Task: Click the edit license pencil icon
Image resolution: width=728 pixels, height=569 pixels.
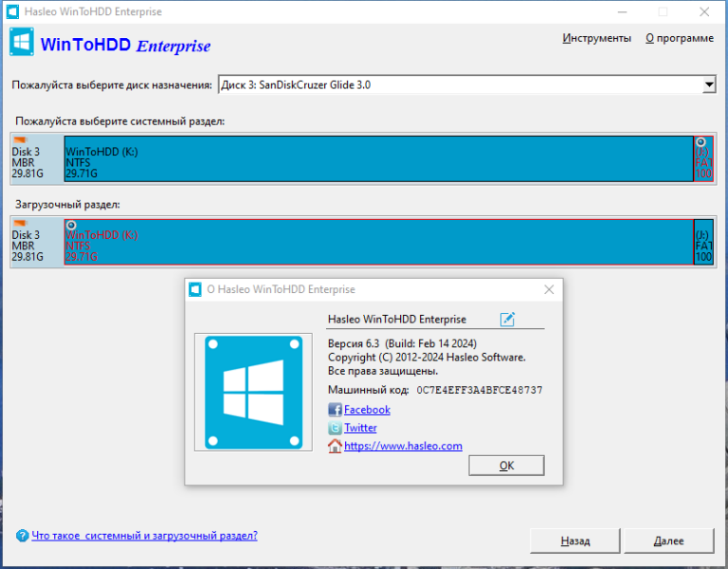Action: (x=507, y=319)
